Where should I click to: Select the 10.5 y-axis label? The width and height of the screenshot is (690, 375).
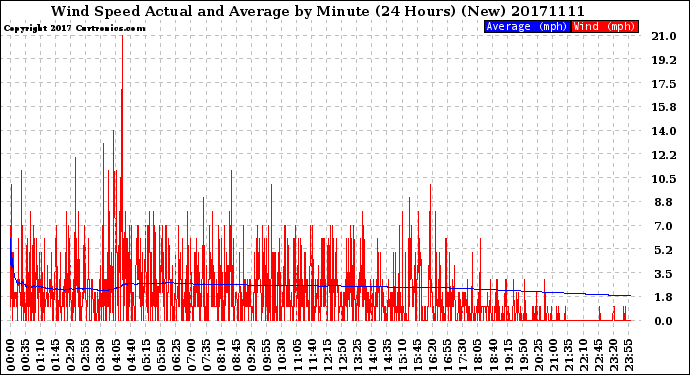664,179
